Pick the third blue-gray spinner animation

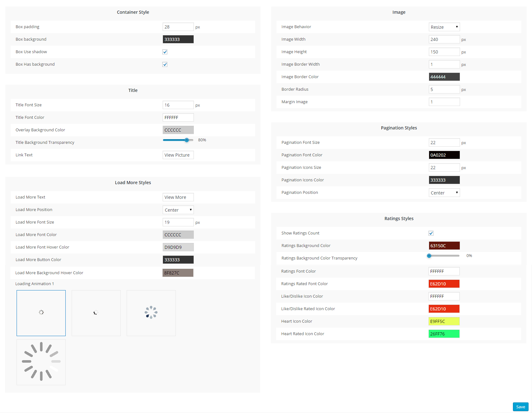151,313
